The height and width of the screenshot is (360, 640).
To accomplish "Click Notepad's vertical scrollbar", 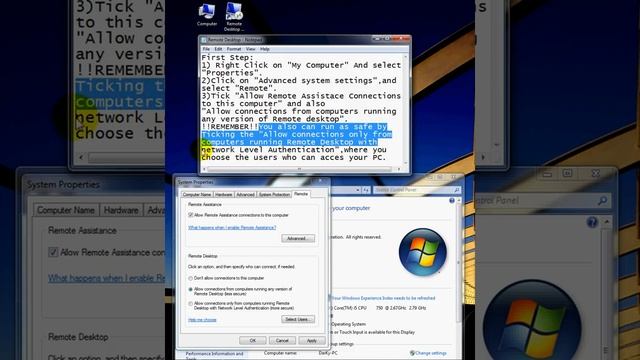I will tap(405, 109).
